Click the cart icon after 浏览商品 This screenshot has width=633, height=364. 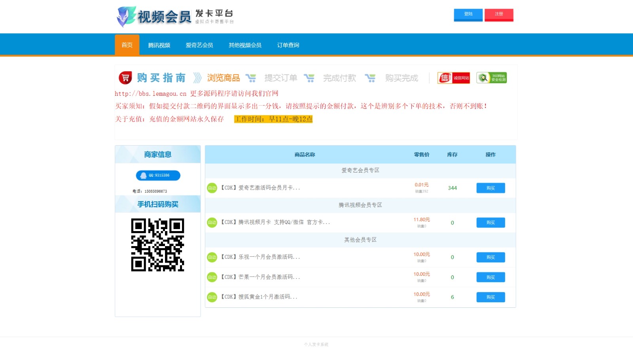pyautogui.click(x=251, y=78)
